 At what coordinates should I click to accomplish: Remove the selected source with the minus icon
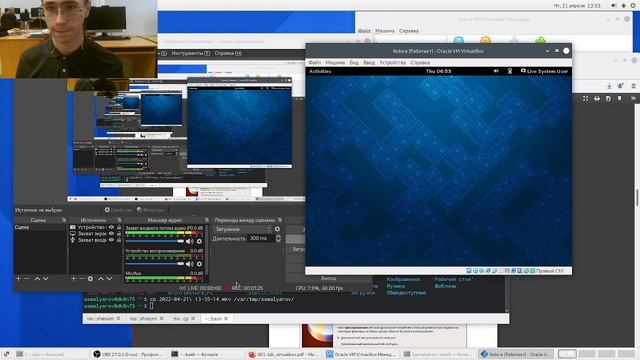pos(82,278)
